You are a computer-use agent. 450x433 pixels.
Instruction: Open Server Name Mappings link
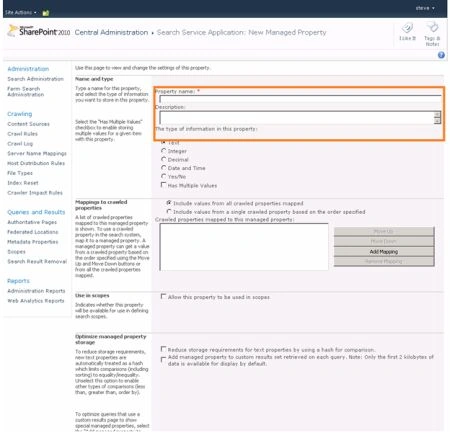37,154
